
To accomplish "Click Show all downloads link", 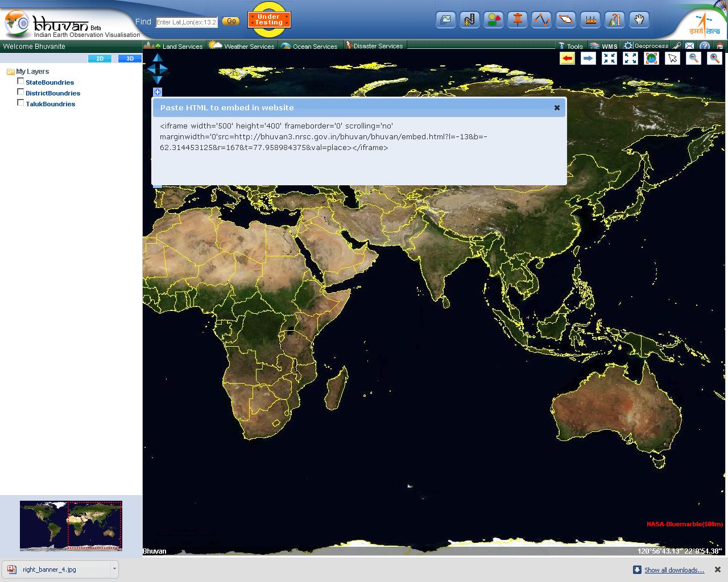I will point(674,570).
